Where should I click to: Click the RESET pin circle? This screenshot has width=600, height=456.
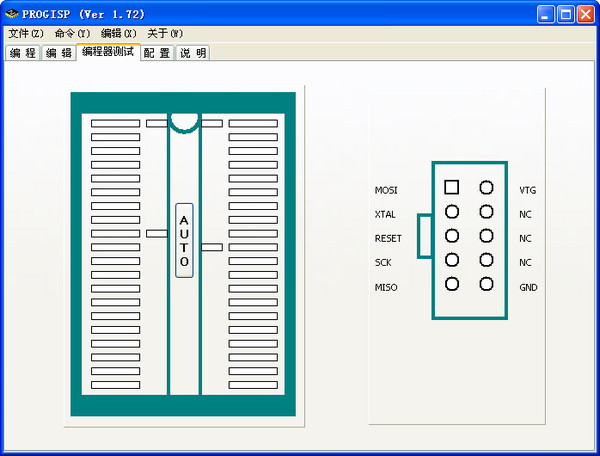pyautogui.click(x=452, y=236)
